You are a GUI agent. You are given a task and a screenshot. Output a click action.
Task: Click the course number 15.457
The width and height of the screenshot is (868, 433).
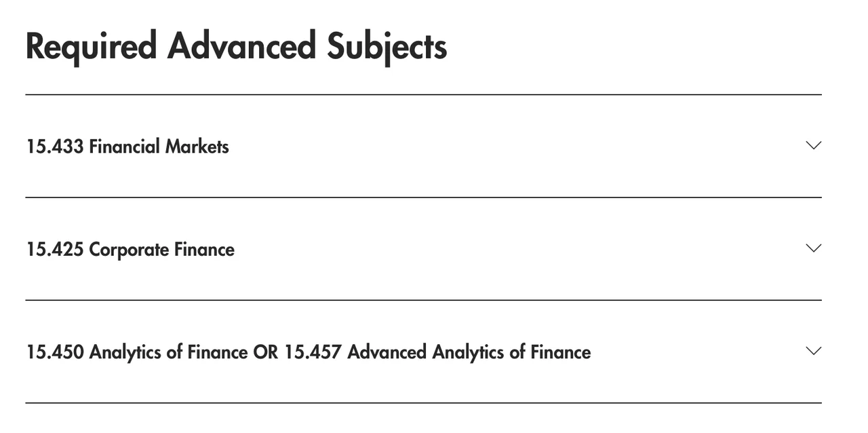pos(313,352)
